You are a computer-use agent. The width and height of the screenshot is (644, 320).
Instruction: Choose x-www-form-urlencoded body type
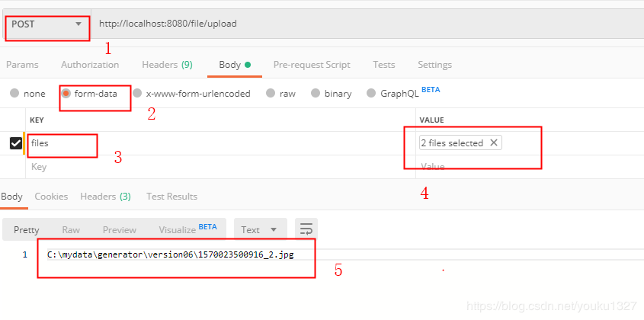tap(138, 94)
